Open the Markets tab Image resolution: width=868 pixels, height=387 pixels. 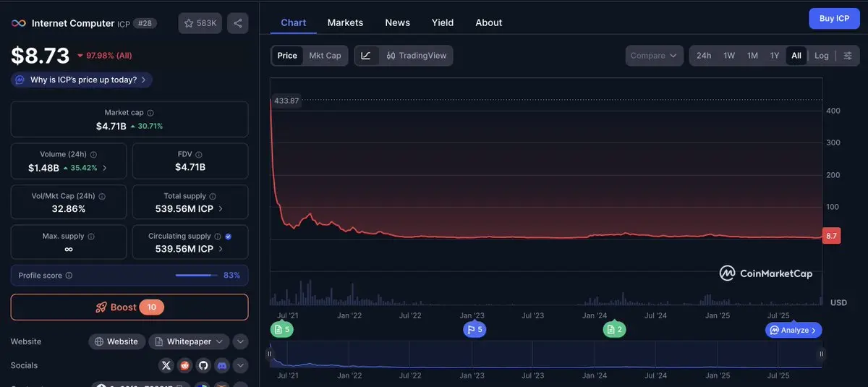345,22
